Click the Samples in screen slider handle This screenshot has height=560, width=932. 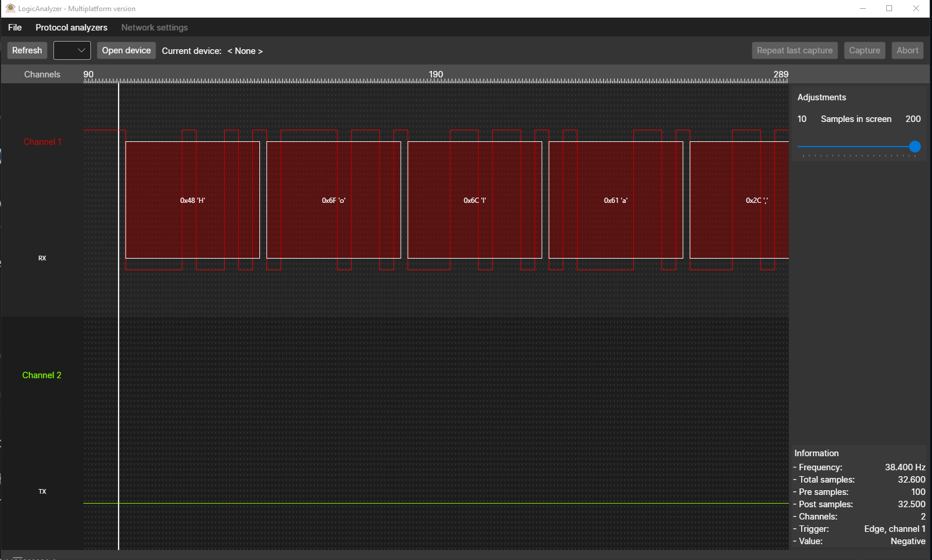pyautogui.click(x=914, y=147)
